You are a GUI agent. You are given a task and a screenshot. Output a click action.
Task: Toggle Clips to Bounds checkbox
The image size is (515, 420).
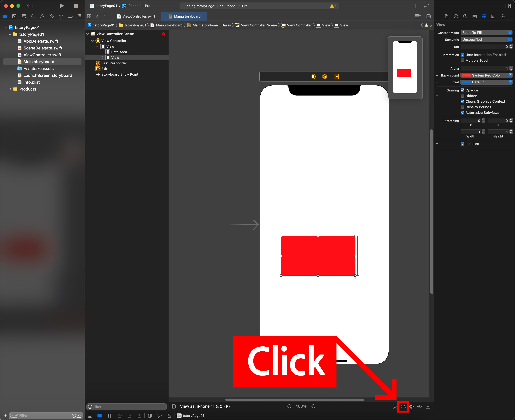(462, 107)
